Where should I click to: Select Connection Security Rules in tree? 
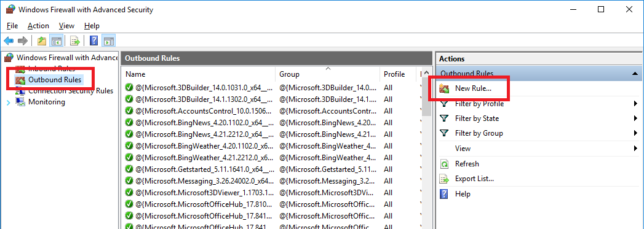[71, 91]
